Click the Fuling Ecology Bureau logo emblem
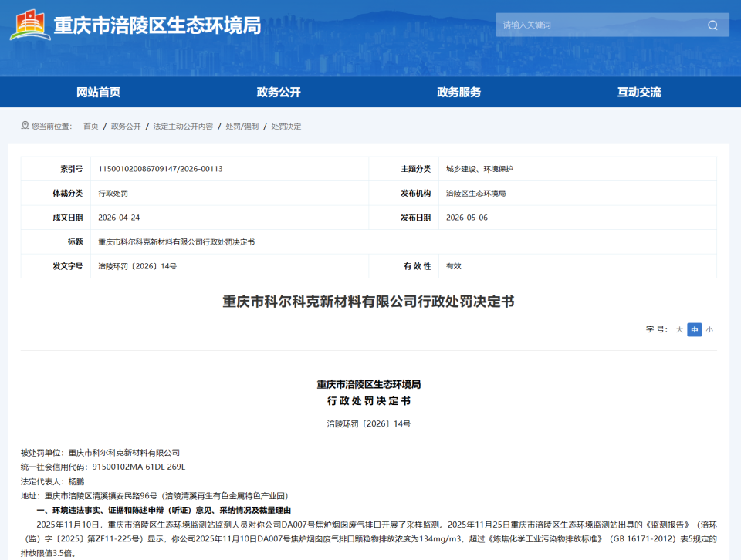 tap(30, 25)
